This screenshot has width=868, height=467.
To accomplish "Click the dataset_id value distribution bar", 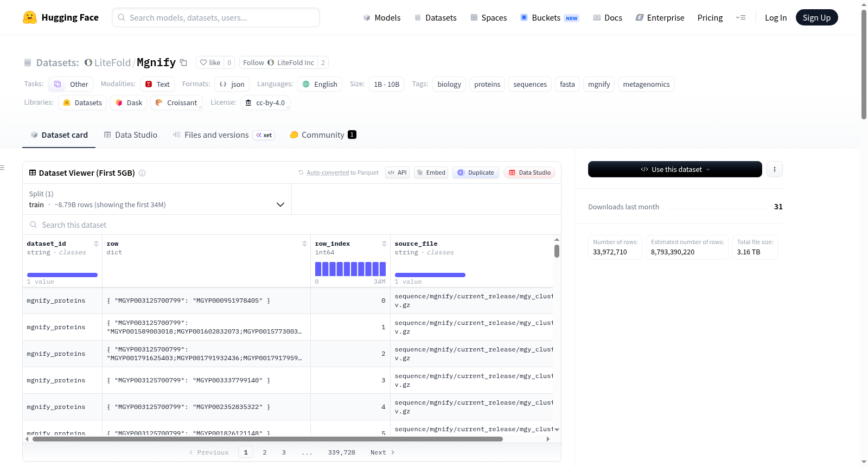I will pyautogui.click(x=62, y=275).
